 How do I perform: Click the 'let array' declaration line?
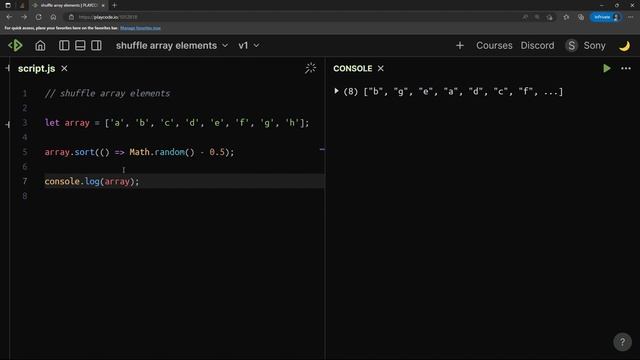click(x=177, y=123)
